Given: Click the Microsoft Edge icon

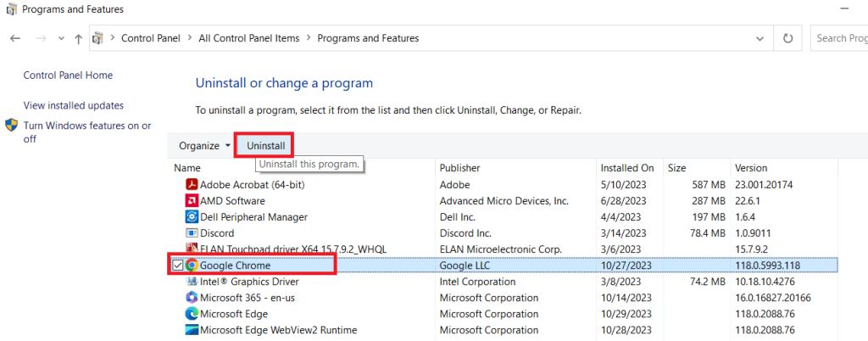Looking at the screenshot, I should [192, 314].
